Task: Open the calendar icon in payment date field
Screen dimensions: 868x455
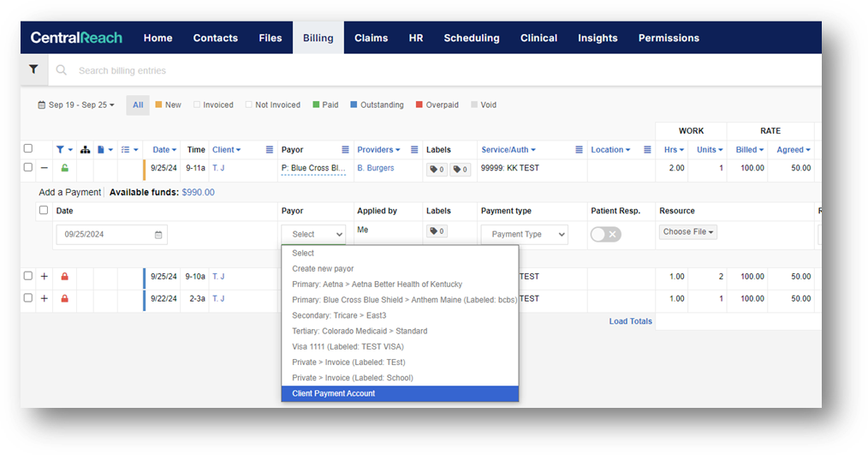Action: [158, 235]
